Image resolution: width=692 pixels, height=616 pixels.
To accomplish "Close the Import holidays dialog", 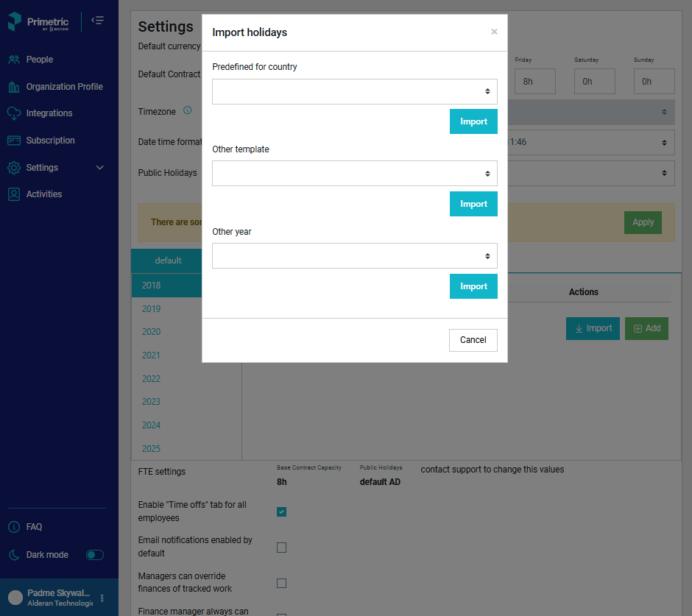I will point(494,32).
